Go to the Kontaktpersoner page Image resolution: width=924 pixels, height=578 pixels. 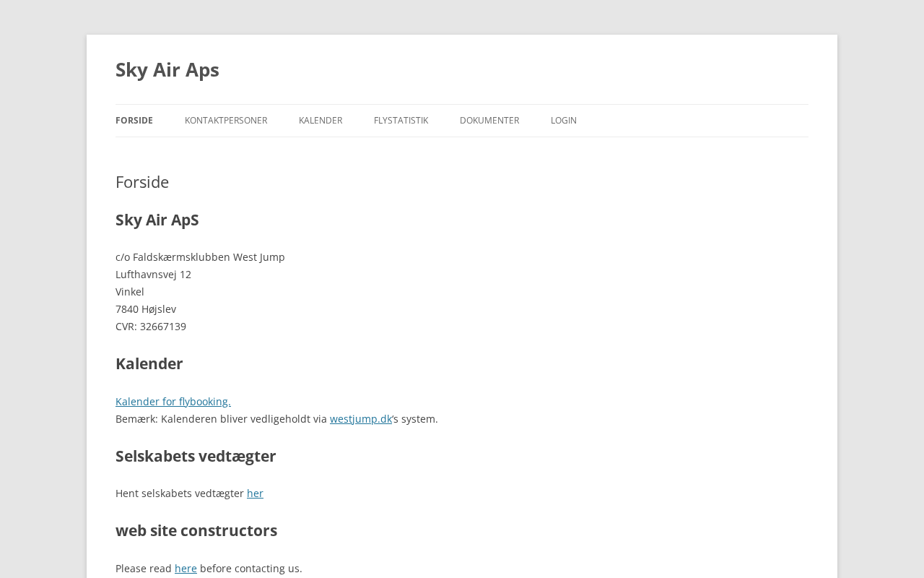[x=226, y=121]
